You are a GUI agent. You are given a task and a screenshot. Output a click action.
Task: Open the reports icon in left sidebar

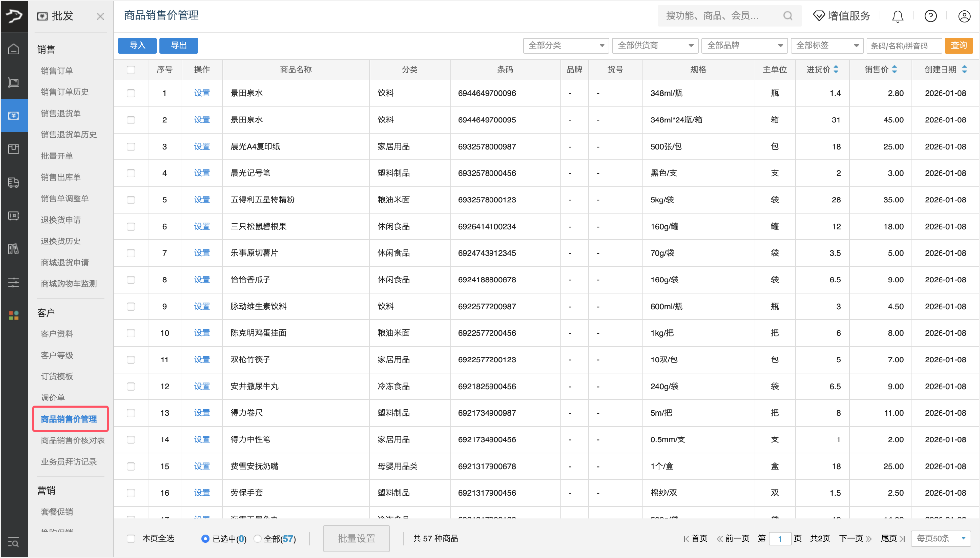click(14, 249)
